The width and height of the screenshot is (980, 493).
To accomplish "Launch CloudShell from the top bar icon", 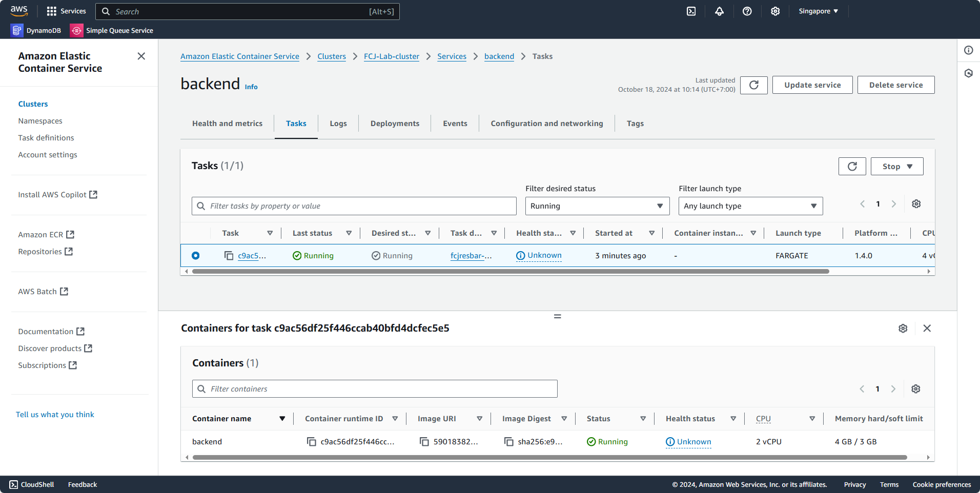I will pos(691,11).
